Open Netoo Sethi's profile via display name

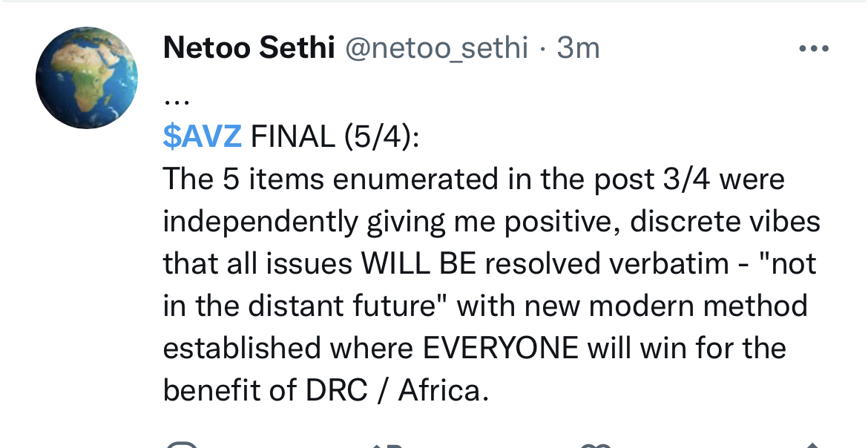pos(249,47)
